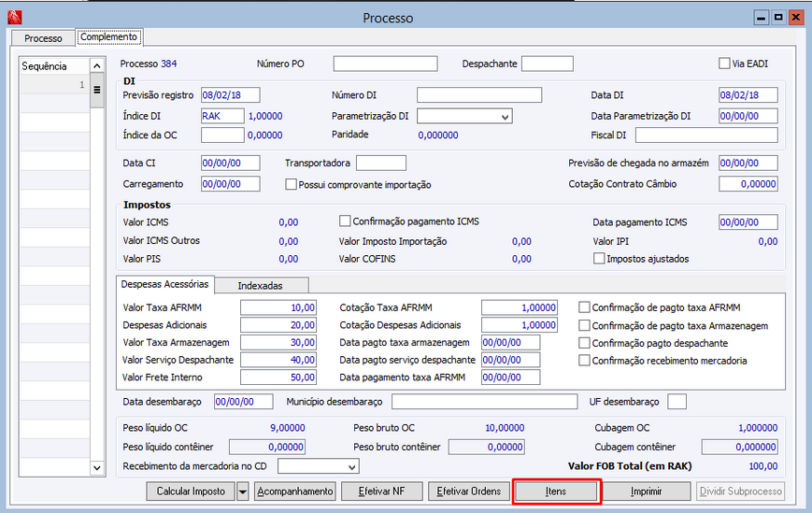Click the Efetivar NF button
This screenshot has width=812, height=513.
[381, 492]
